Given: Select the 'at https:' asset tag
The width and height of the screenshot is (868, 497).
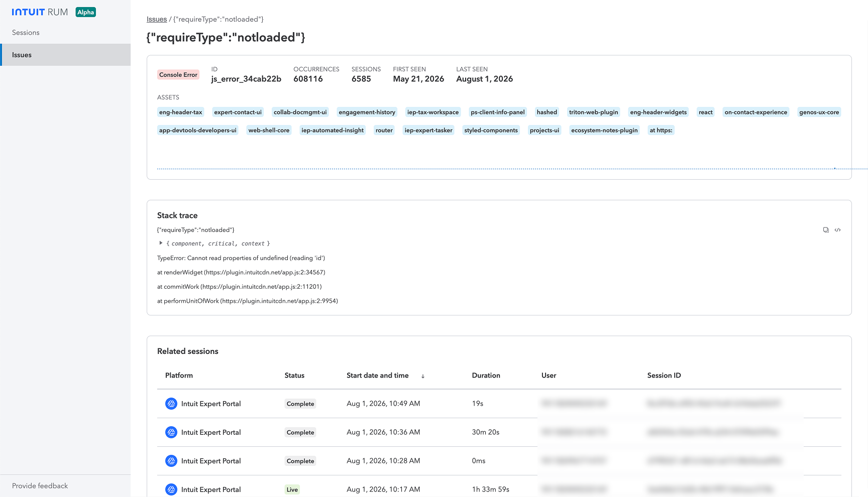Looking at the screenshot, I should pyautogui.click(x=661, y=131).
